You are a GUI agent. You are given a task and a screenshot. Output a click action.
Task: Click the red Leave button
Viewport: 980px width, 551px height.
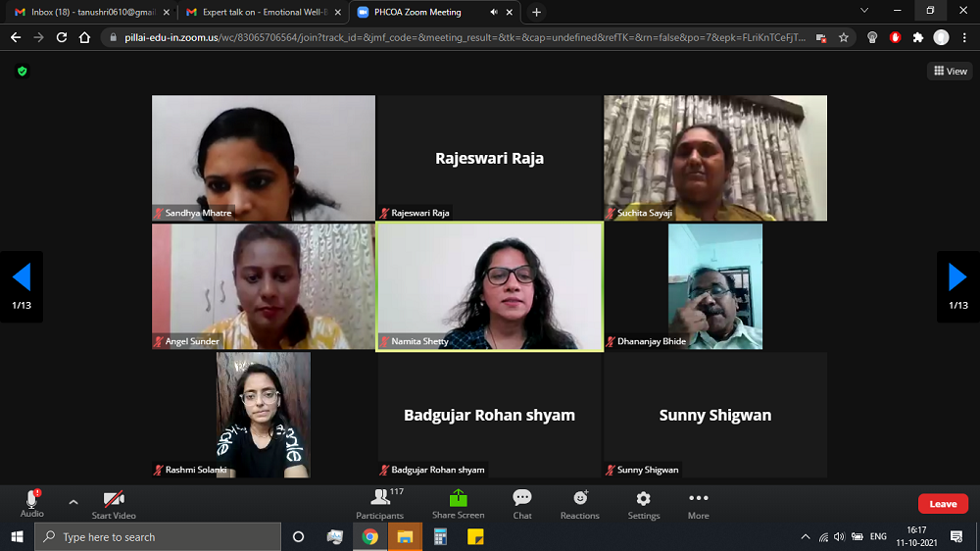click(x=943, y=504)
